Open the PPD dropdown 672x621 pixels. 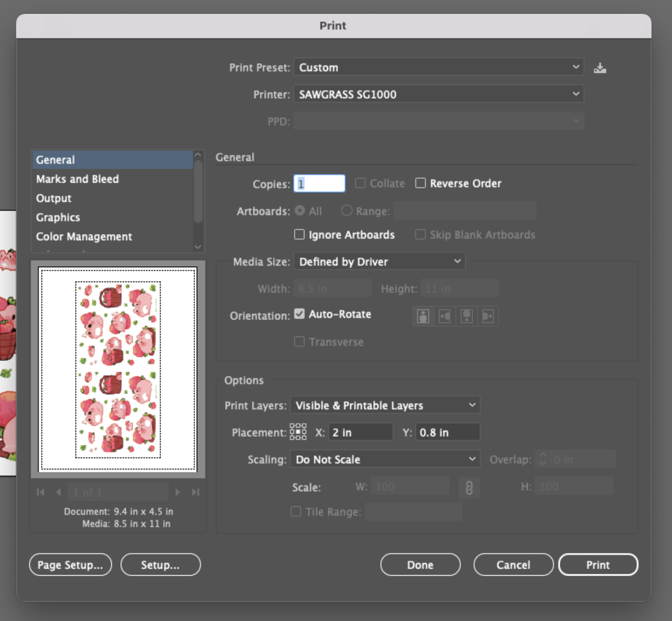tap(438, 121)
